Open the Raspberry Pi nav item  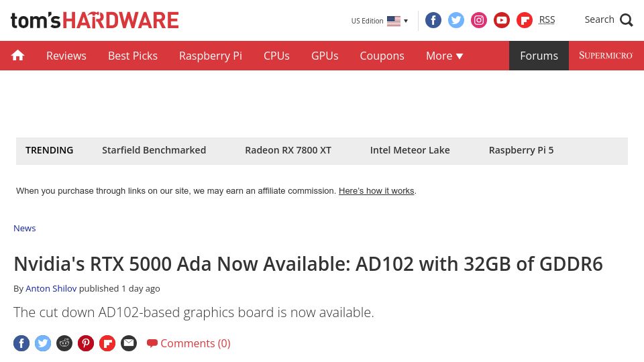(x=210, y=56)
